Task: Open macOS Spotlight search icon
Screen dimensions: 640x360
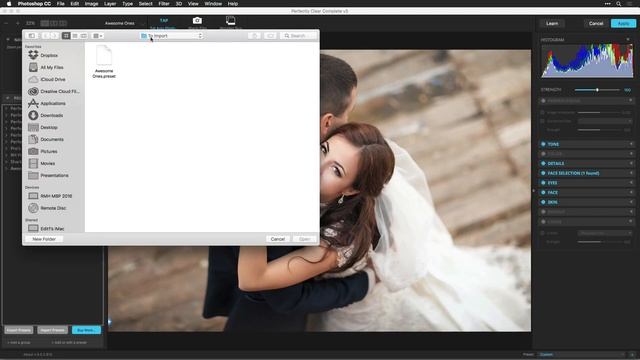Action: pos(619,4)
